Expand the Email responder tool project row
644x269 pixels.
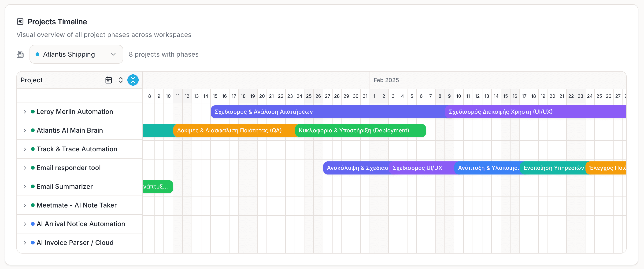click(x=25, y=167)
